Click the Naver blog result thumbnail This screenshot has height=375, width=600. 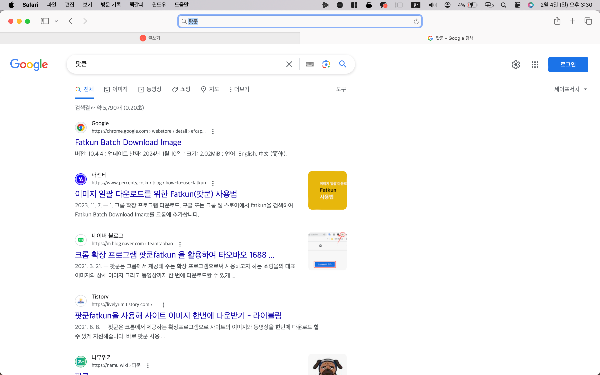point(328,251)
